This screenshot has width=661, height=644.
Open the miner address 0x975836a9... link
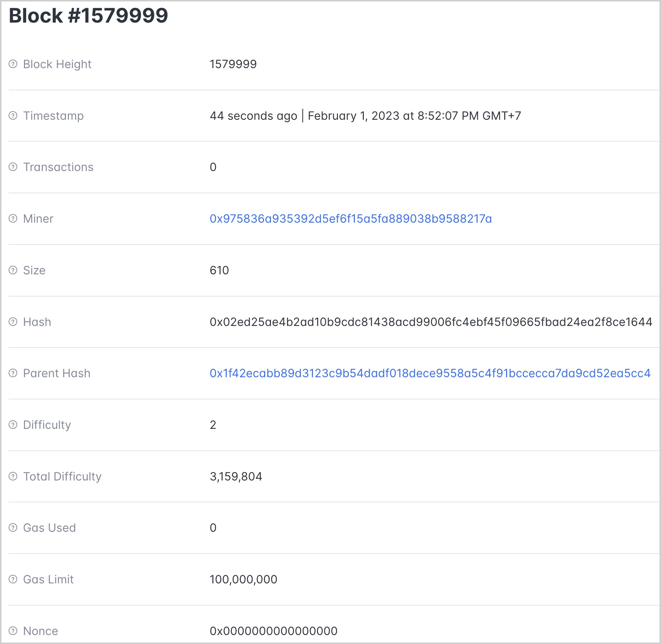coord(351,219)
